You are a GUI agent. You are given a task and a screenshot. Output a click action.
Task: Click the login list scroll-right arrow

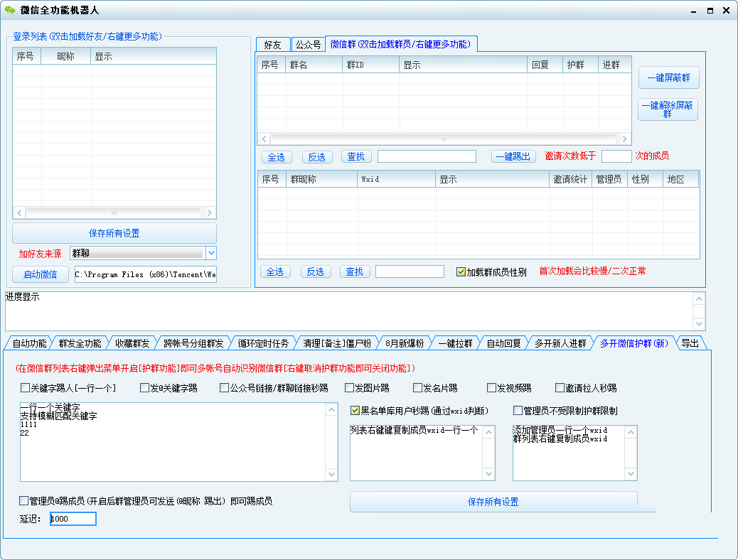pos(210,212)
